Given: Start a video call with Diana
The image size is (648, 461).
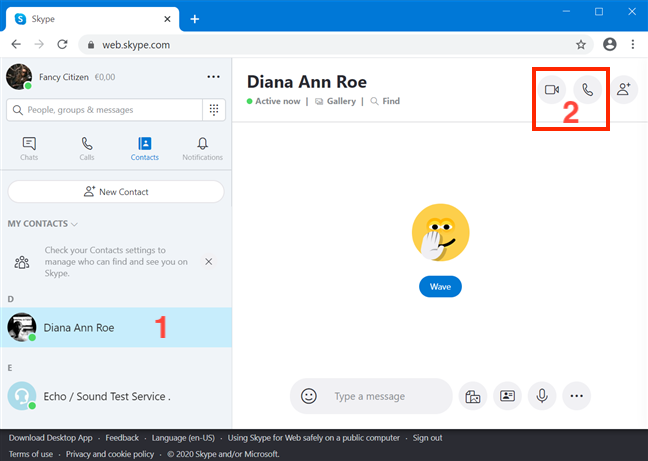Looking at the screenshot, I should [x=552, y=90].
